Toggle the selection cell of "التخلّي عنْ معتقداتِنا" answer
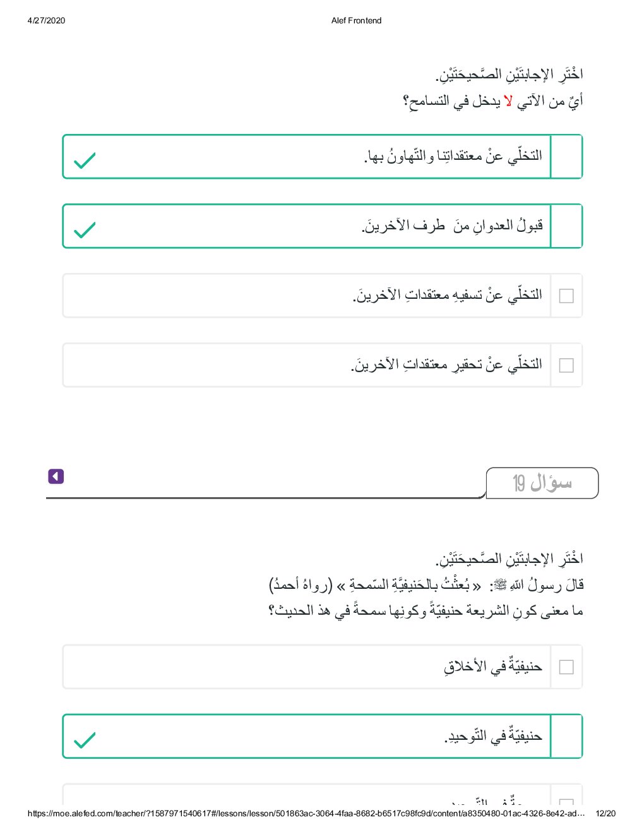Image resolution: width=644 pixels, height=834 pixels. (566, 157)
